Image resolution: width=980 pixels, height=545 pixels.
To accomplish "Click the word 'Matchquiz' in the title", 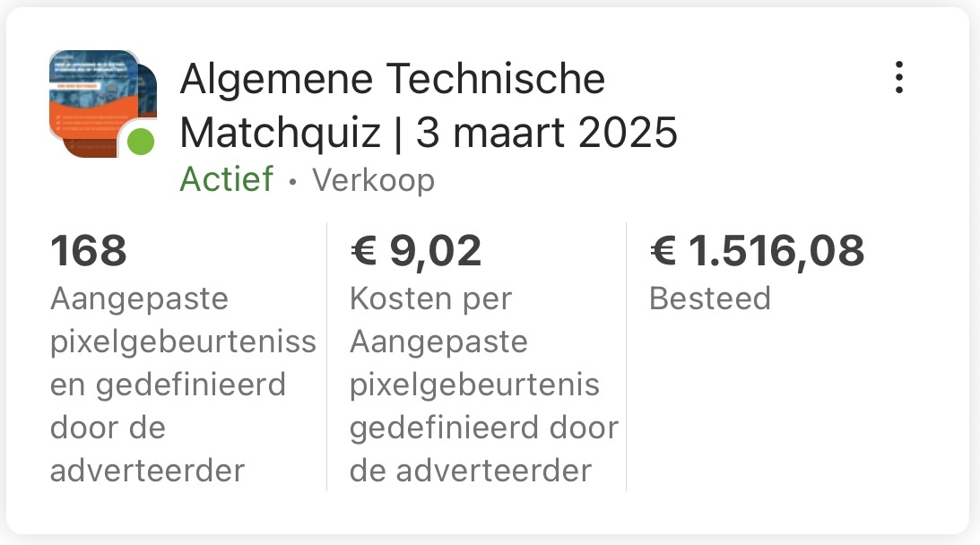I will tap(281, 134).
